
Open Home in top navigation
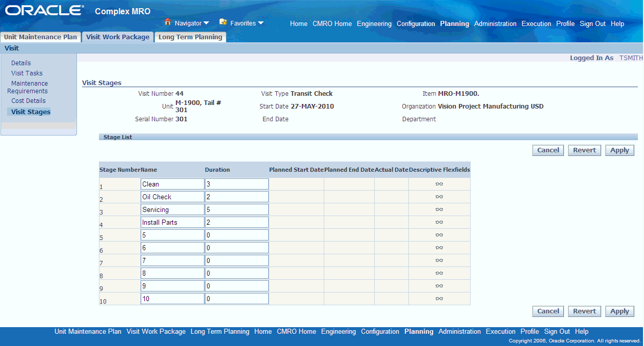[x=299, y=23]
